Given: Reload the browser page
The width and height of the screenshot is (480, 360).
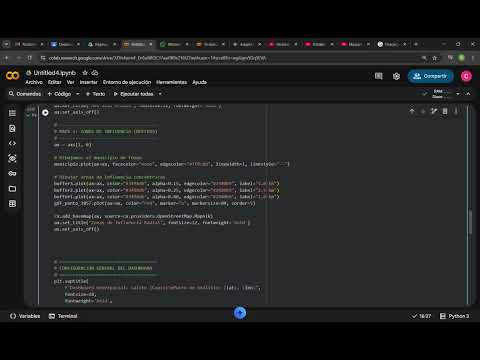Looking at the screenshot, I should point(30,58).
